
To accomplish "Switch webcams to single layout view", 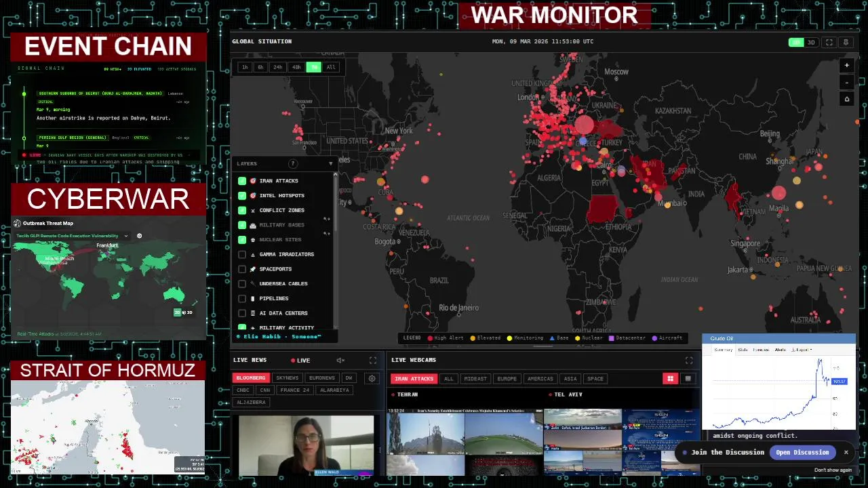I will point(688,379).
